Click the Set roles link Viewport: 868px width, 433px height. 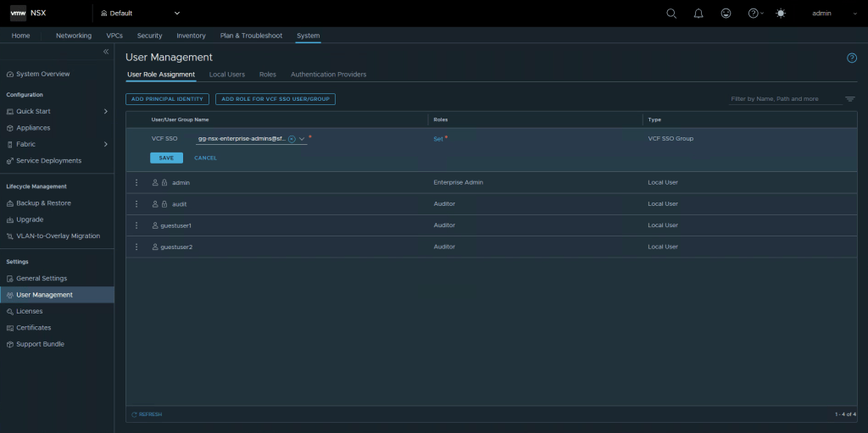[x=438, y=138]
